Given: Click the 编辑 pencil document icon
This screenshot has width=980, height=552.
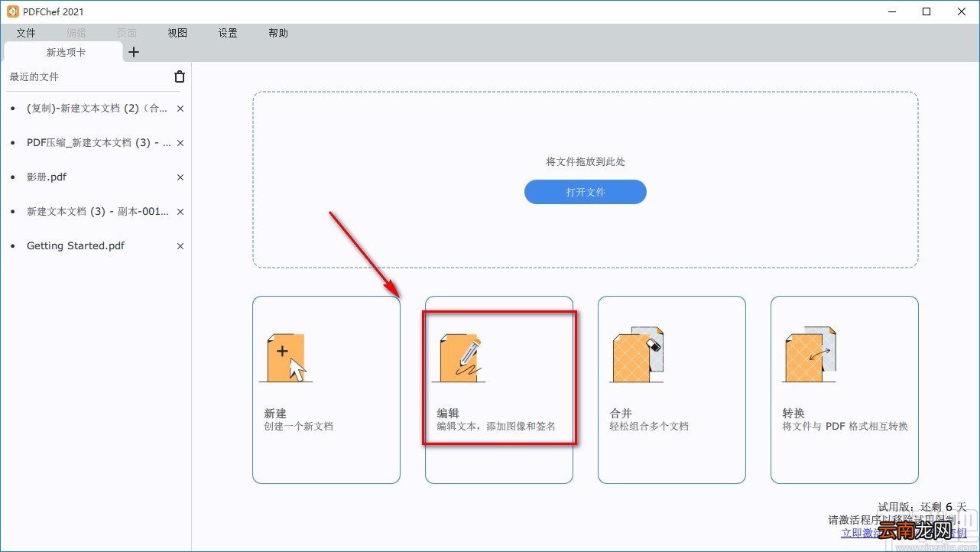Looking at the screenshot, I should tap(459, 357).
